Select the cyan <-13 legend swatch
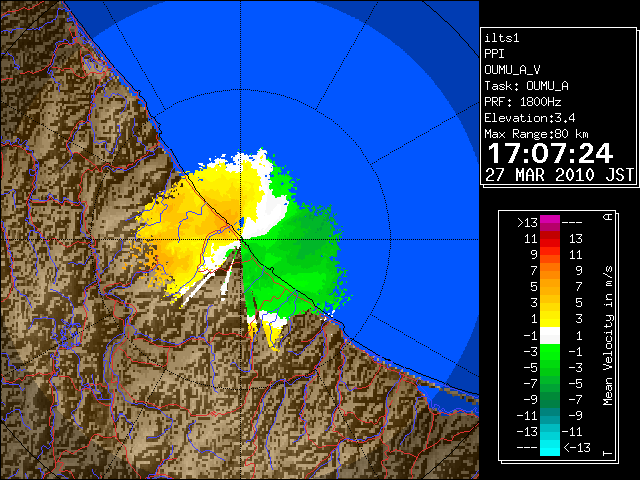Image resolution: width=640 pixels, height=480 pixels. point(550,448)
